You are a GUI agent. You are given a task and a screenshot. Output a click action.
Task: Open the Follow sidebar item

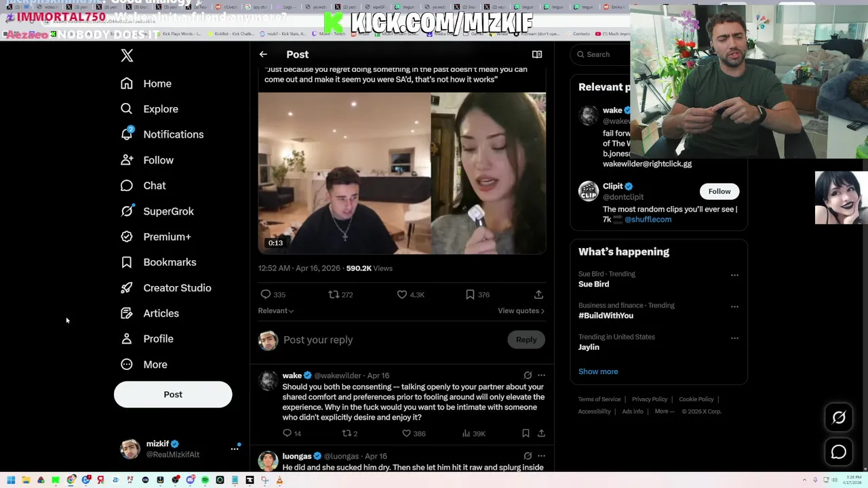pos(146,160)
